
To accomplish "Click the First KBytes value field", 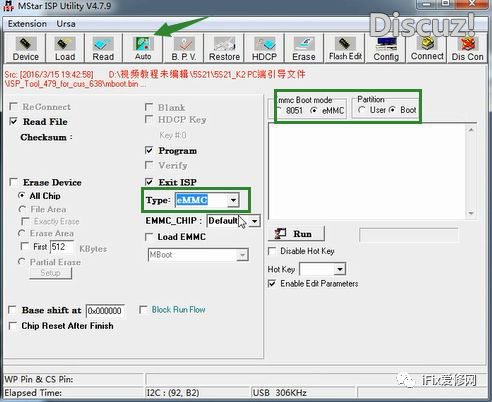I will pyautogui.click(x=62, y=247).
